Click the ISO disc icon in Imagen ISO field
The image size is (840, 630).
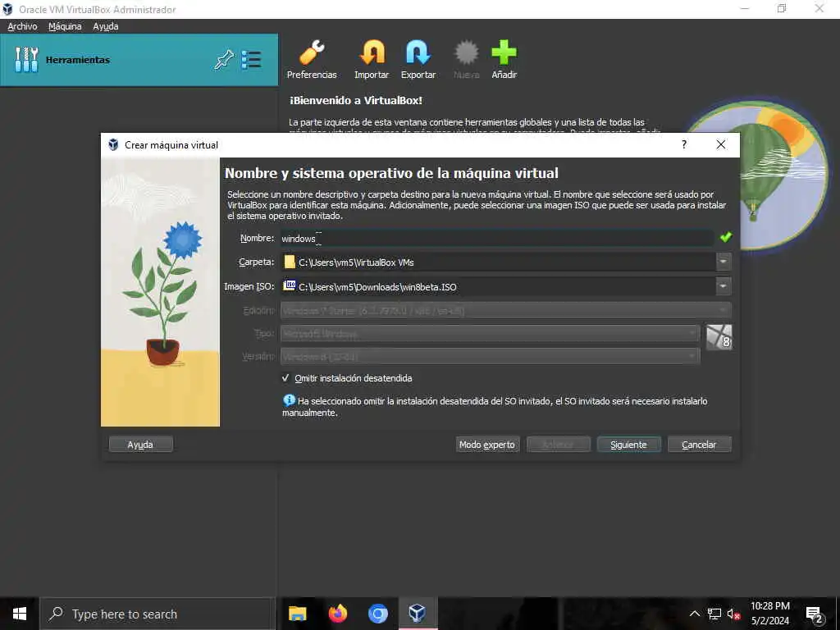tap(290, 285)
